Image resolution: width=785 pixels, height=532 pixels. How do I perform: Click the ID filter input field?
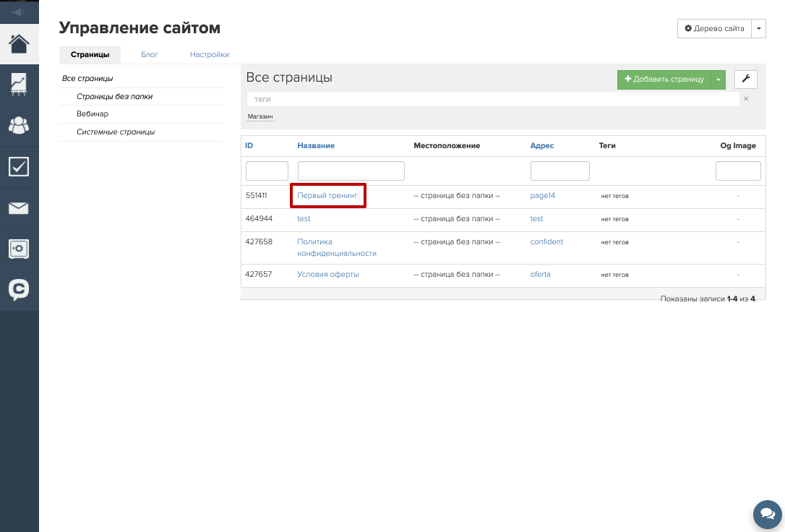click(267, 171)
